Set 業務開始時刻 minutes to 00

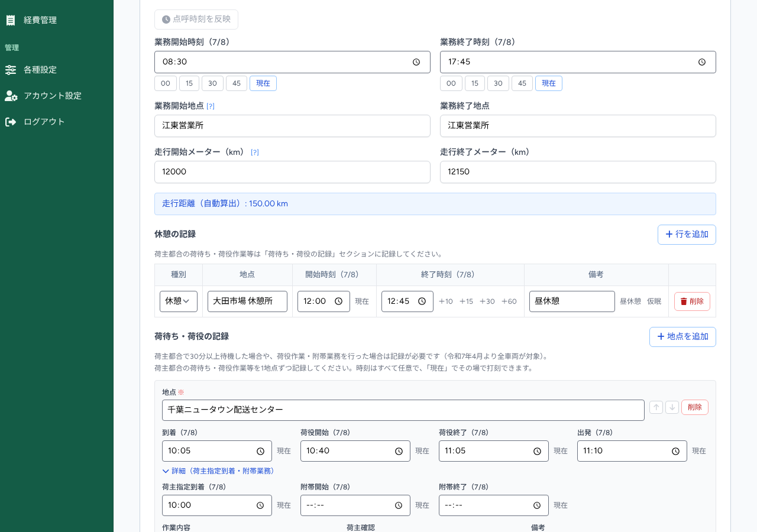coord(166,83)
